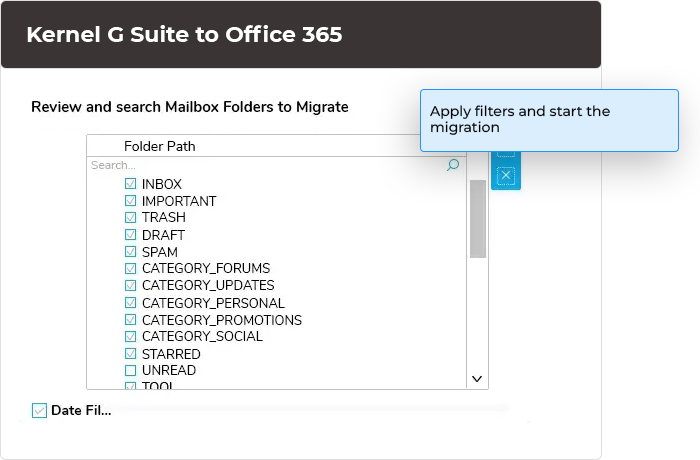Select the CATEGORY_FORUMS folder name
The height and width of the screenshot is (460, 700).
click(206, 268)
